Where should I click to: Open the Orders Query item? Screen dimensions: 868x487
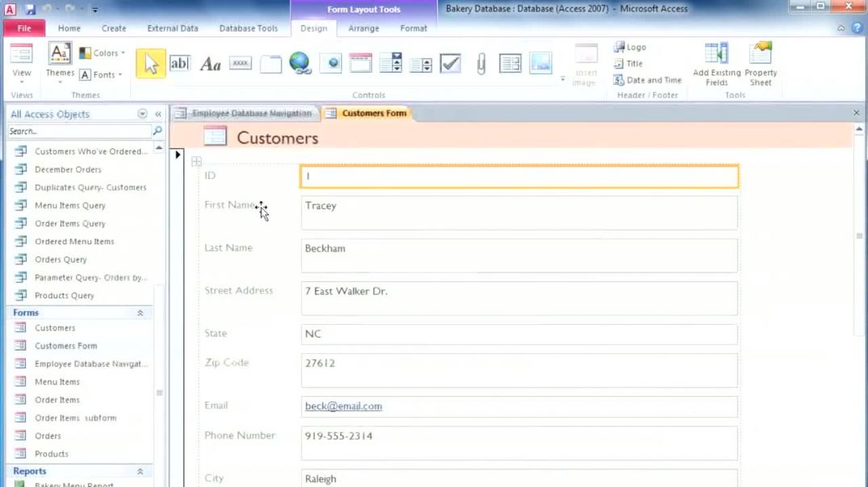tap(61, 260)
